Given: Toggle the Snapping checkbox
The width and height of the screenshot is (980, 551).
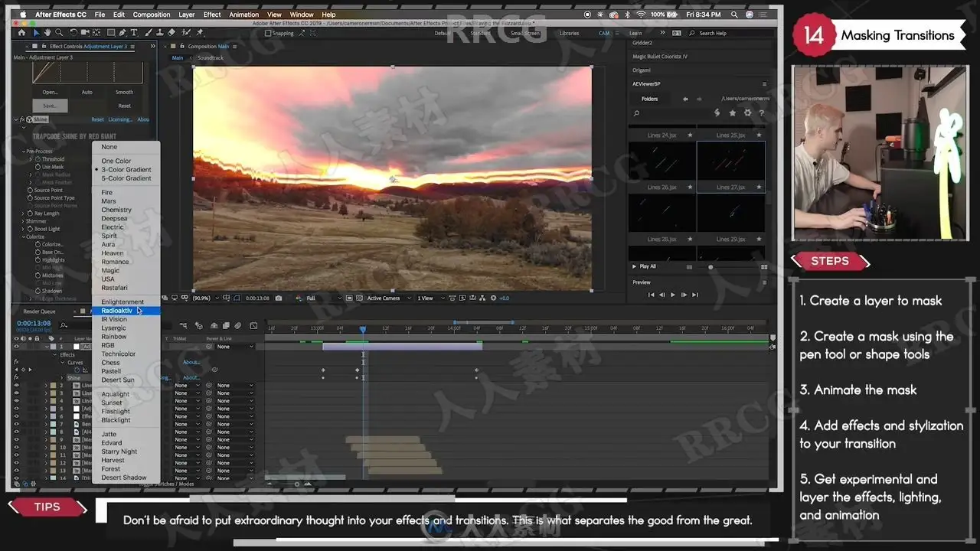Looking at the screenshot, I should [x=268, y=33].
